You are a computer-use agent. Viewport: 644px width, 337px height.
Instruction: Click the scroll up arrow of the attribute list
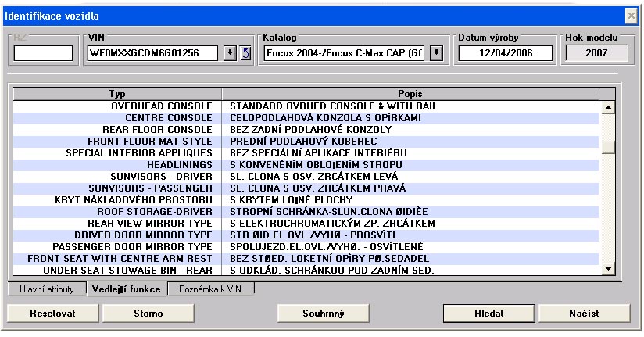(x=609, y=106)
